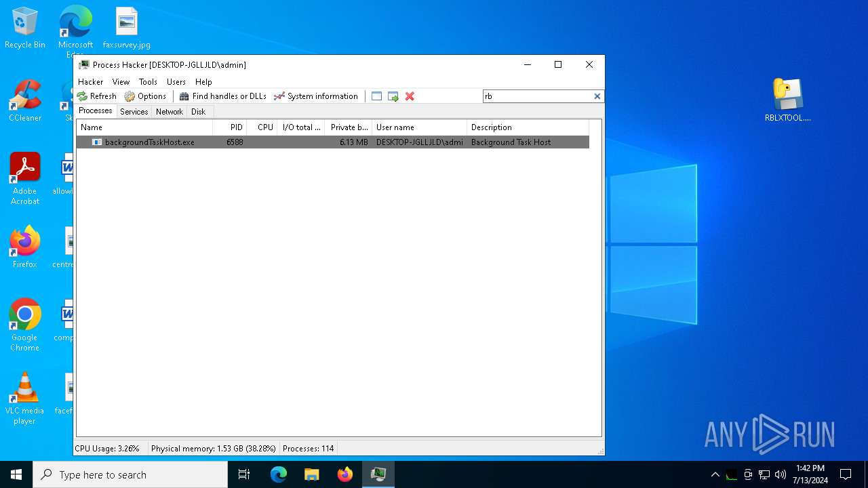868x488 pixels.
Task: Open File Explorer from the taskbar
Action: click(x=312, y=474)
